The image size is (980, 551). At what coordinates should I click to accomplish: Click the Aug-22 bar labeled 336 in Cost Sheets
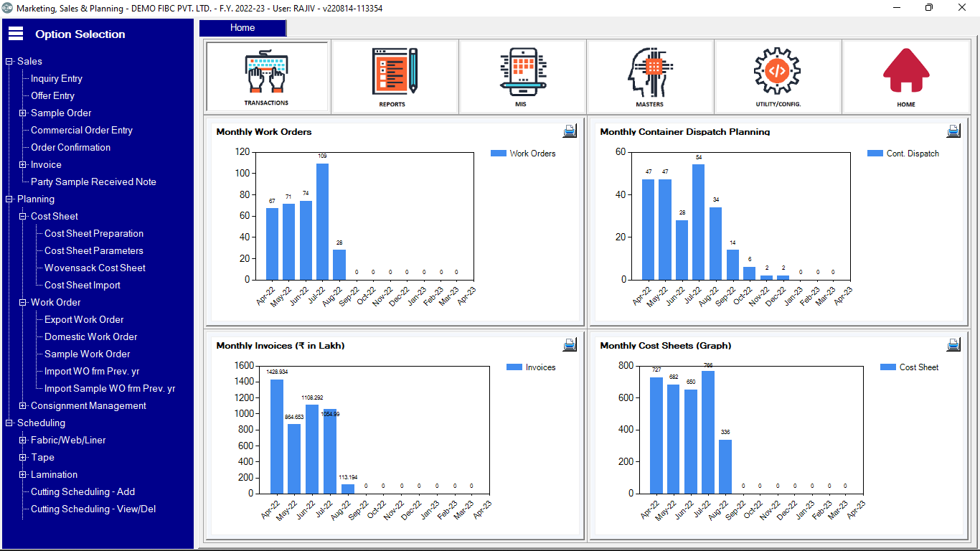tap(725, 466)
